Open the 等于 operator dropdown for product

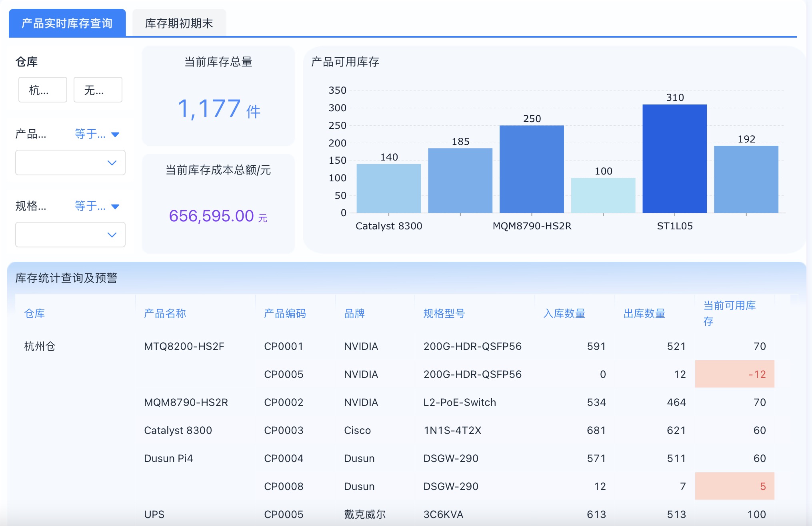97,134
